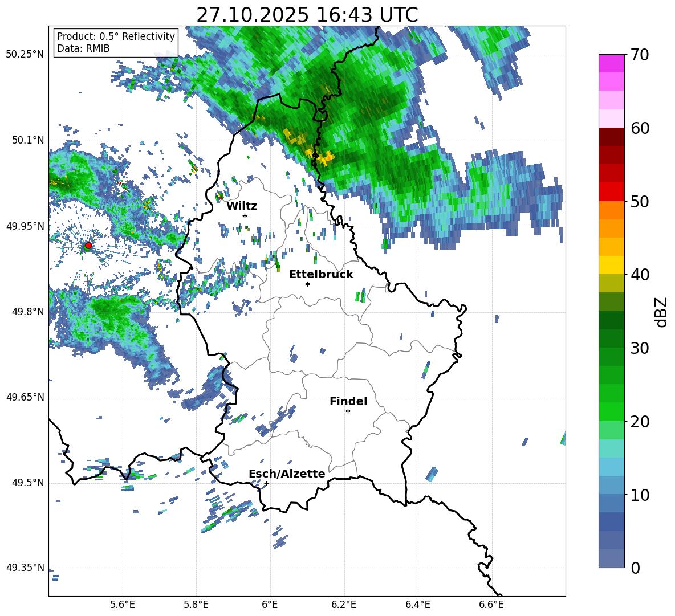
Task: Click the 60 tick on colorbar
Action: tap(640, 128)
